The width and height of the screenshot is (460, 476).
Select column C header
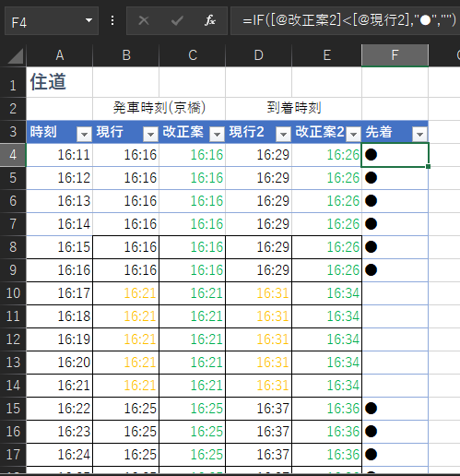point(193,55)
